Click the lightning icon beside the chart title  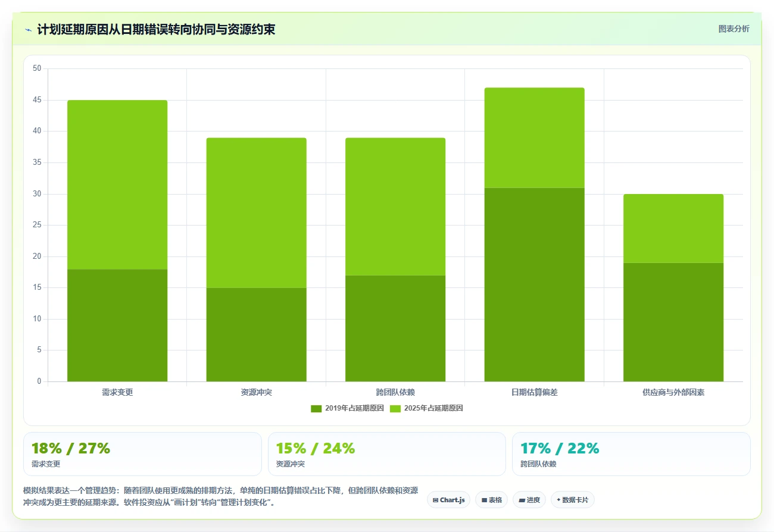point(28,30)
